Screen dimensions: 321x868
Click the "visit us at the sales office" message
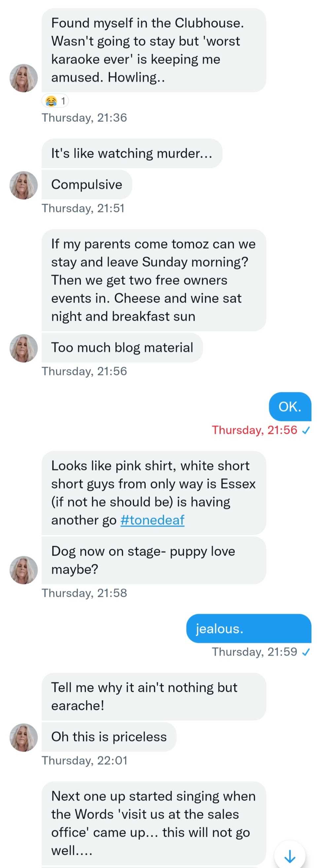click(154, 823)
